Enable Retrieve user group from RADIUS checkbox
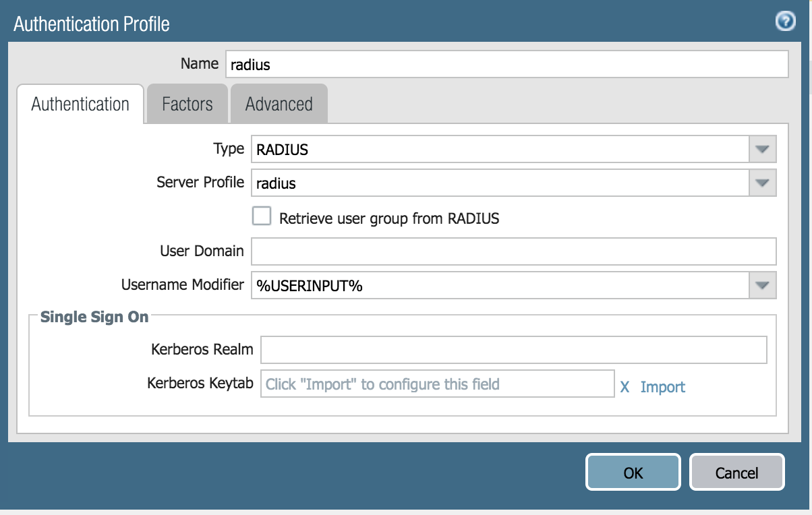The width and height of the screenshot is (812, 515). pos(261,216)
